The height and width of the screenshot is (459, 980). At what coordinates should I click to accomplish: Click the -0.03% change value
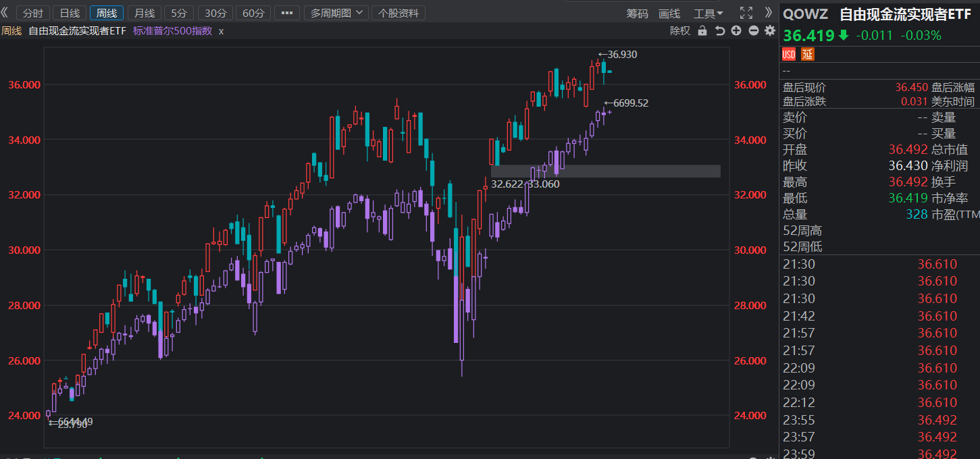pos(921,36)
